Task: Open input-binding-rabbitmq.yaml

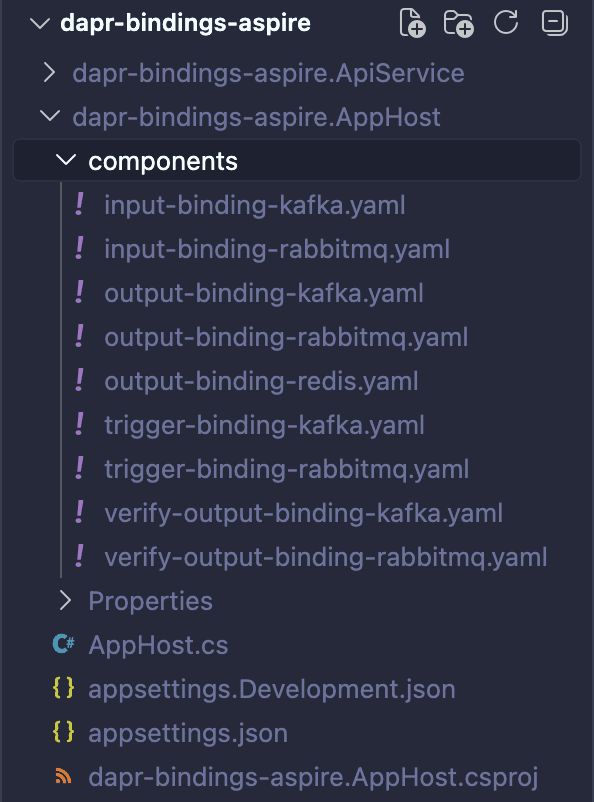Action: [277, 250]
